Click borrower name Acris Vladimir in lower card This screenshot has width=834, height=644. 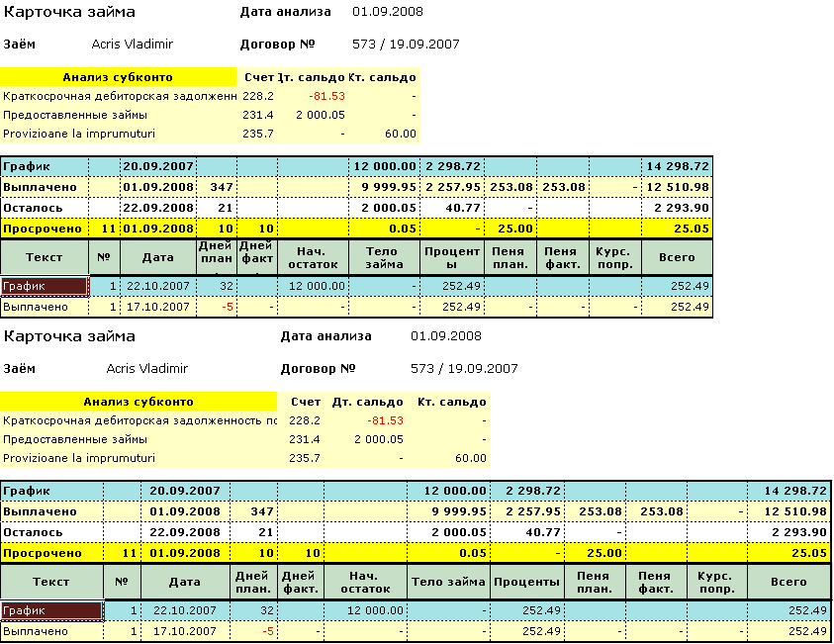pos(146,369)
